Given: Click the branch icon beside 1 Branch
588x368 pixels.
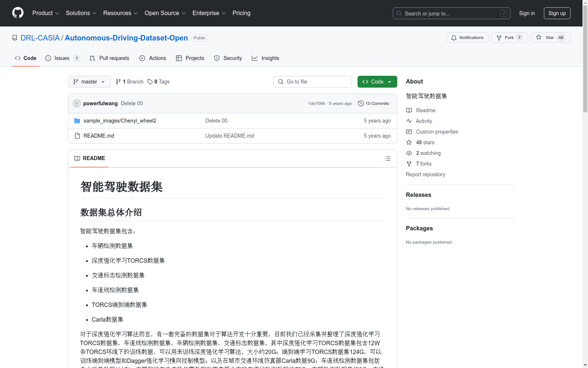Looking at the screenshot, I should click(x=118, y=82).
